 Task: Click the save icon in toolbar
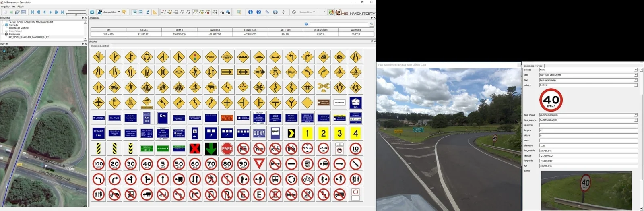click(23, 12)
